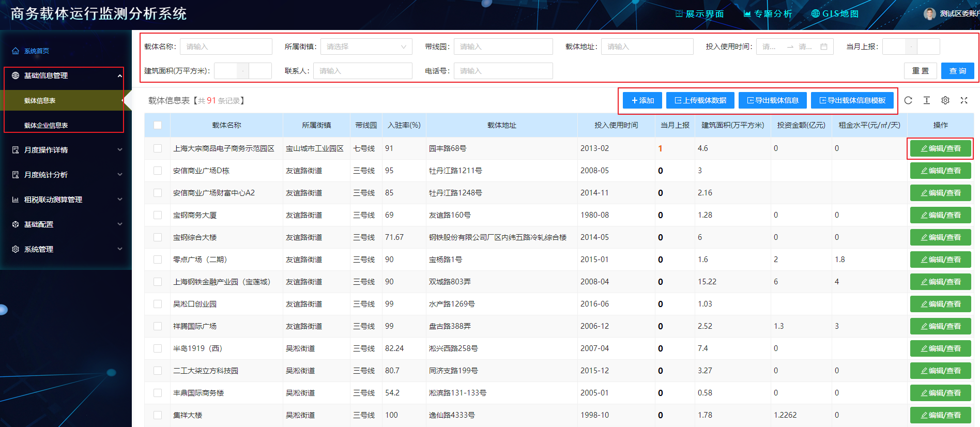Click the table density (row height) icon
The width and height of the screenshot is (980, 427).
(x=927, y=100)
